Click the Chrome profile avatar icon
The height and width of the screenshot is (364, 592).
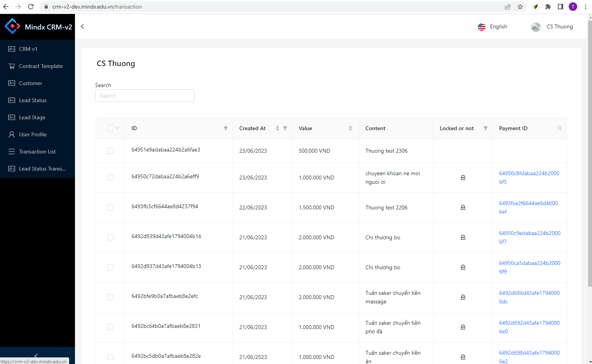573,7
